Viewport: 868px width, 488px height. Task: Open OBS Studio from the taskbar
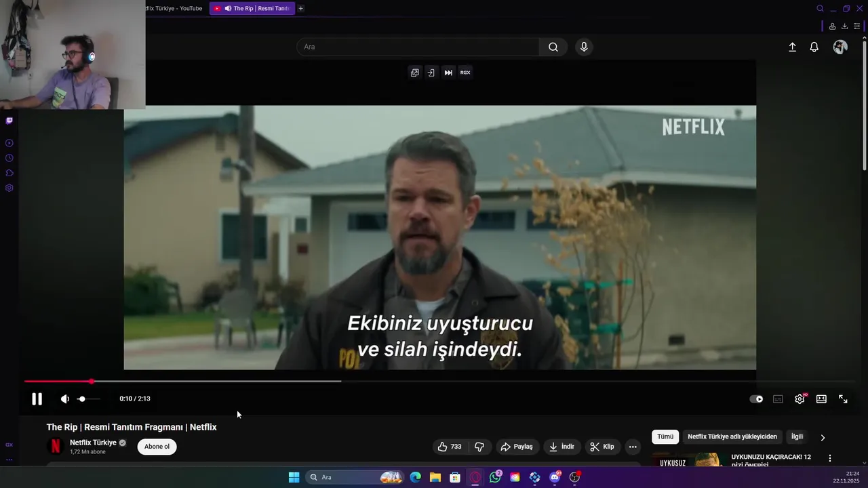coord(574,477)
